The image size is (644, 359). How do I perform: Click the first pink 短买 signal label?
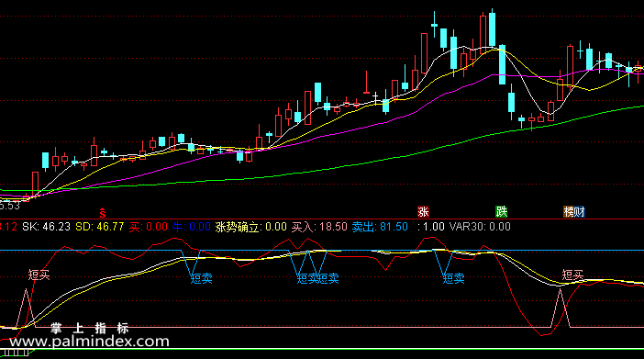pyautogui.click(x=39, y=275)
